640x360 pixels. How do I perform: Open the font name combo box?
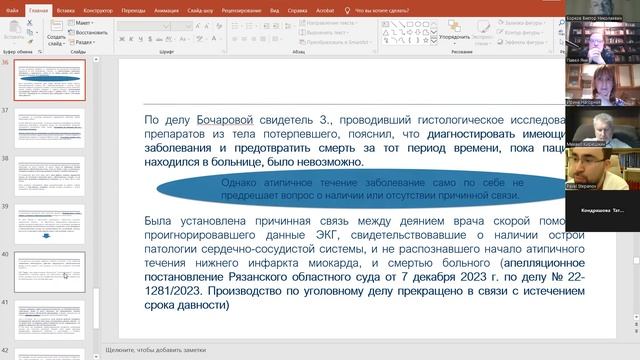pos(144,26)
